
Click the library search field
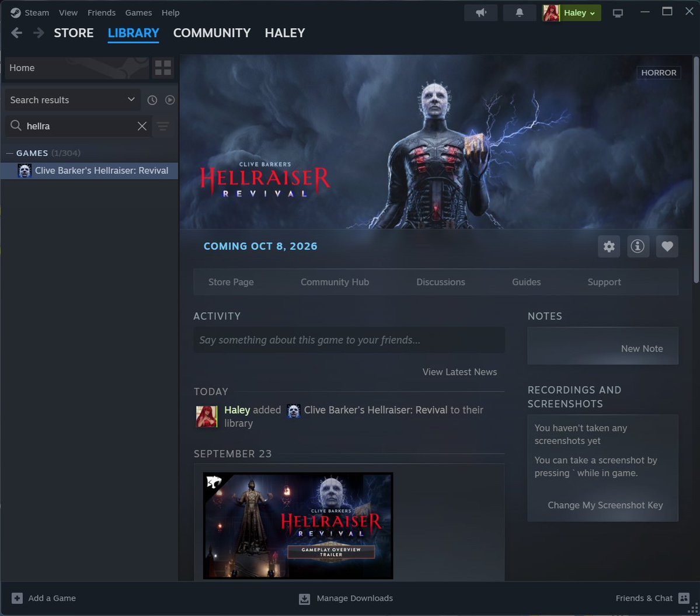[78, 126]
